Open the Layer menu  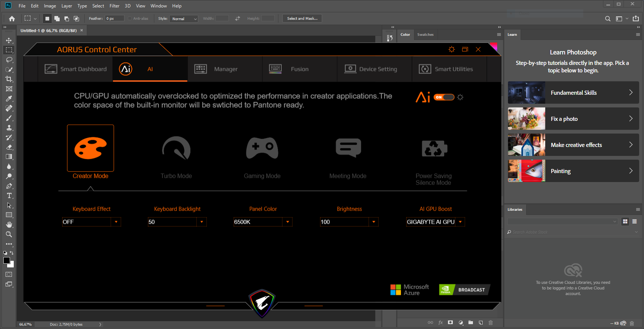(x=67, y=6)
